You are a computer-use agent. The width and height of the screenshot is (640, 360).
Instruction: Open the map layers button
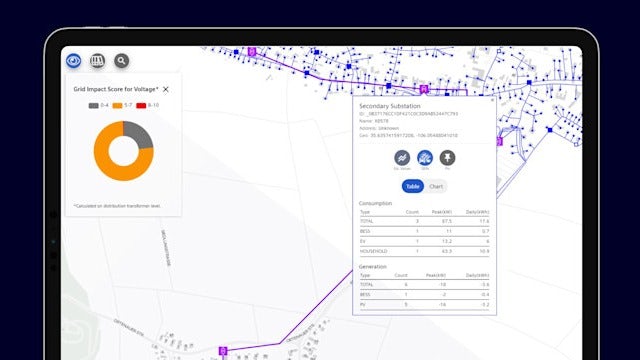(97, 61)
